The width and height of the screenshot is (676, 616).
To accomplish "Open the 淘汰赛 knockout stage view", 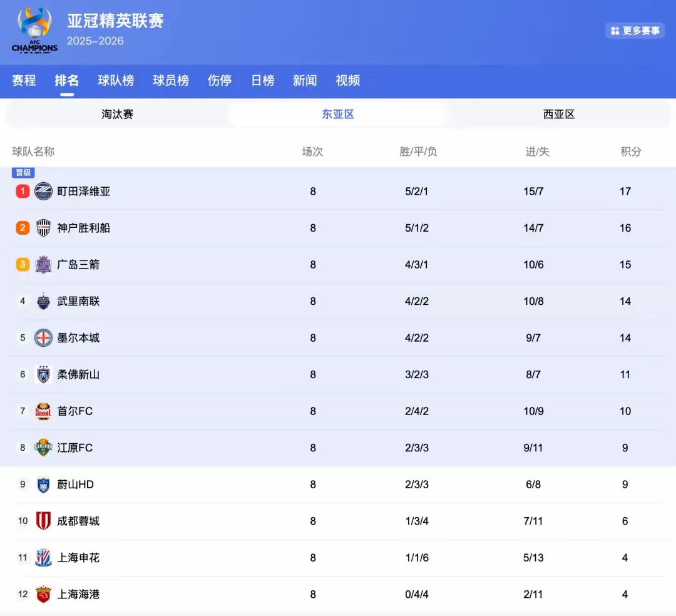I will [x=117, y=114].
